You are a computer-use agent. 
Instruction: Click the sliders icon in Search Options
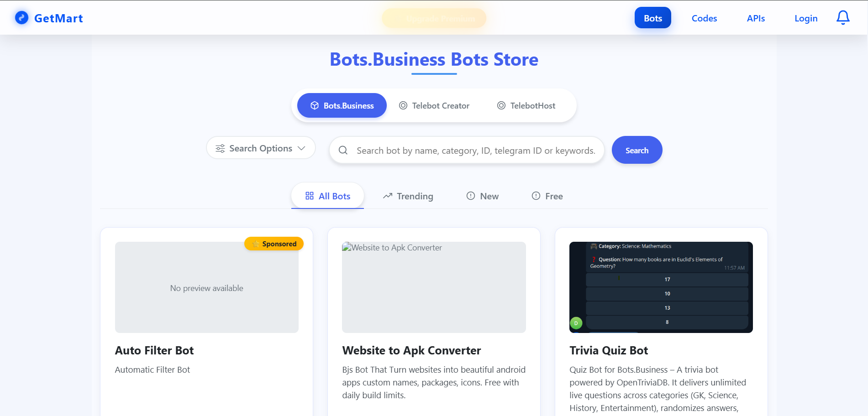[x=220, y=148]
